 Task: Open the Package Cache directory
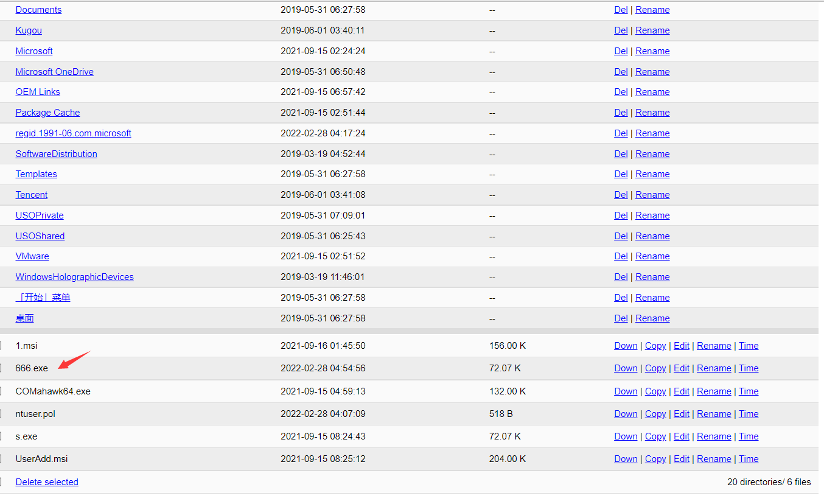pos(47,113)
